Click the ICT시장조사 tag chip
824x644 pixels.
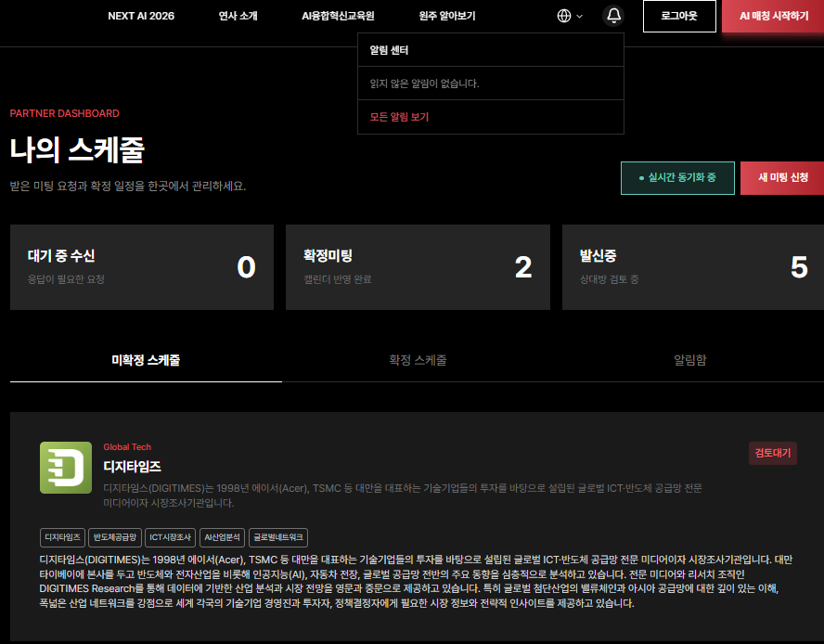pyautogui.click(x=170, y=537)
